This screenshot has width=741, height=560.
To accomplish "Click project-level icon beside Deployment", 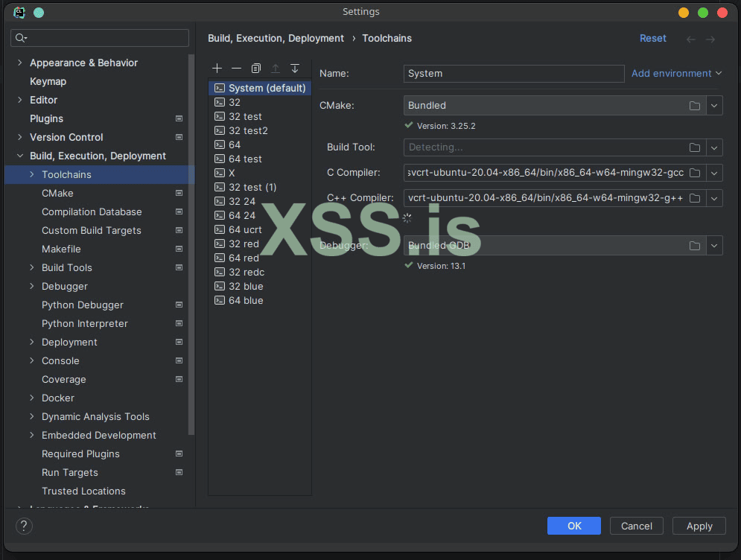I will point(179,342).
